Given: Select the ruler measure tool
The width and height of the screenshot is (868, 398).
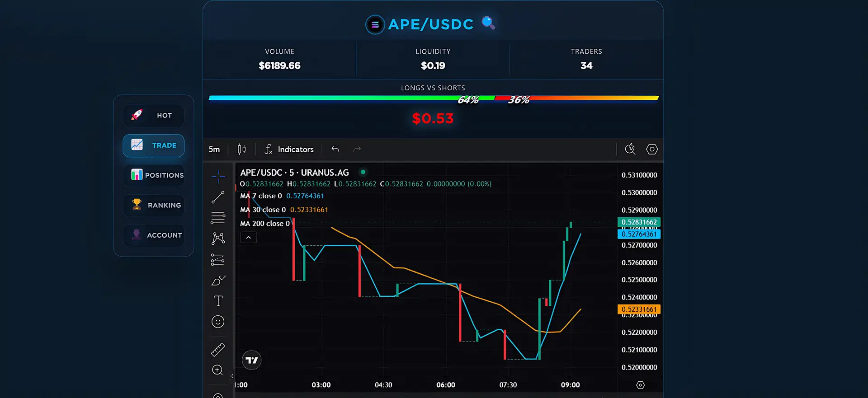Looking at the screenshot, I should click(x=218, y=350).
